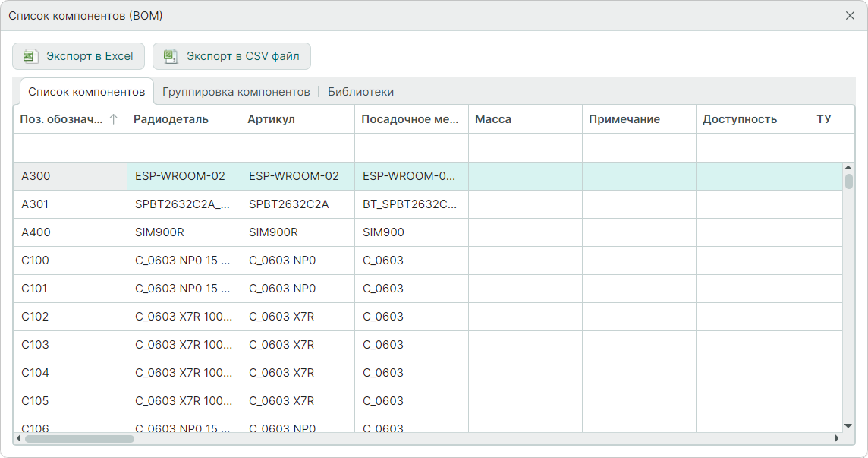
Task: Switch to Список компонентов tab
Action: (86, 91)
